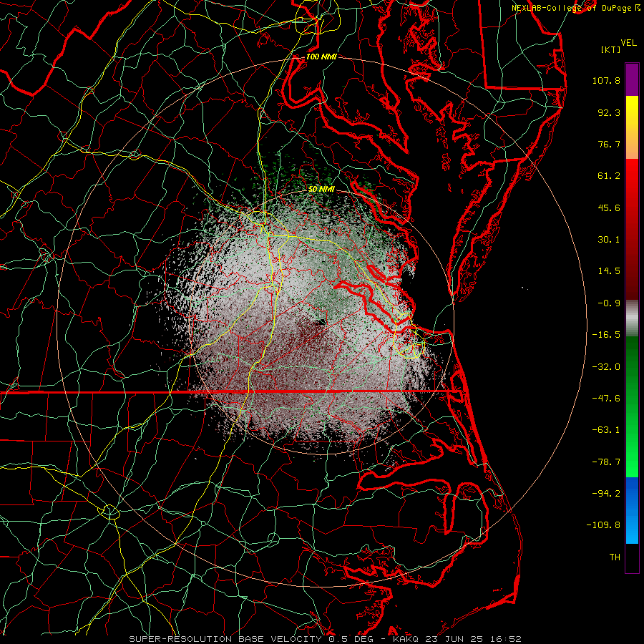Click the 107.8 legend value
This screenshot has width=644, height=644.
[606, 80]
